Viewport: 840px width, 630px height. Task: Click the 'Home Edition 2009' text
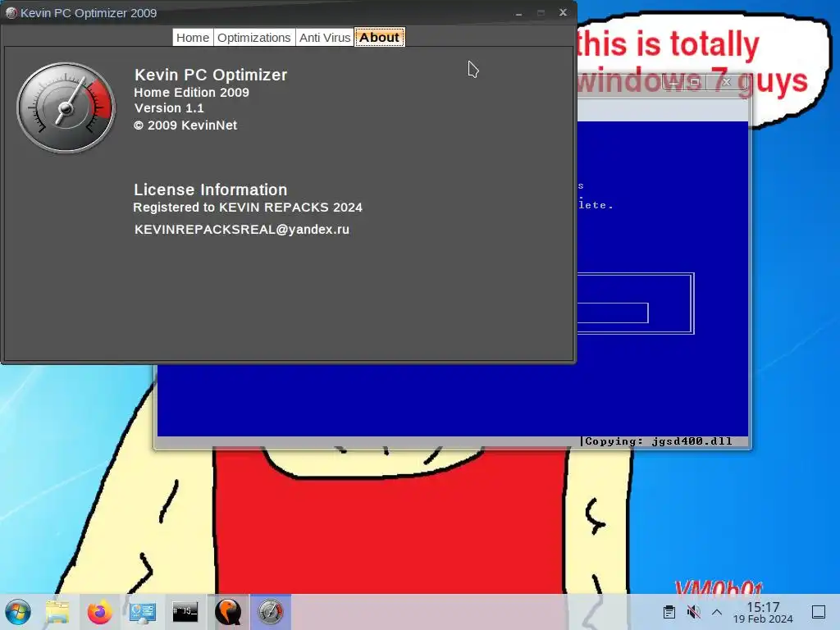tap(191, 92)
